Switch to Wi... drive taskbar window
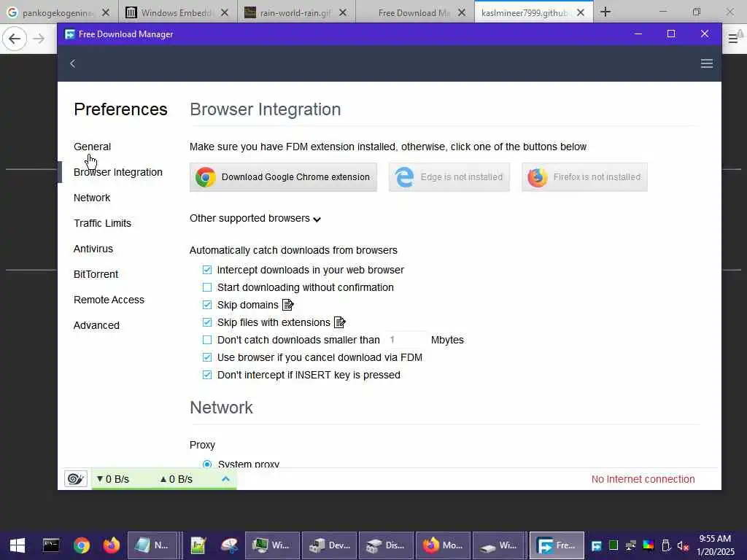The height and width of the screenshot is (560, 747). [500, 545]
